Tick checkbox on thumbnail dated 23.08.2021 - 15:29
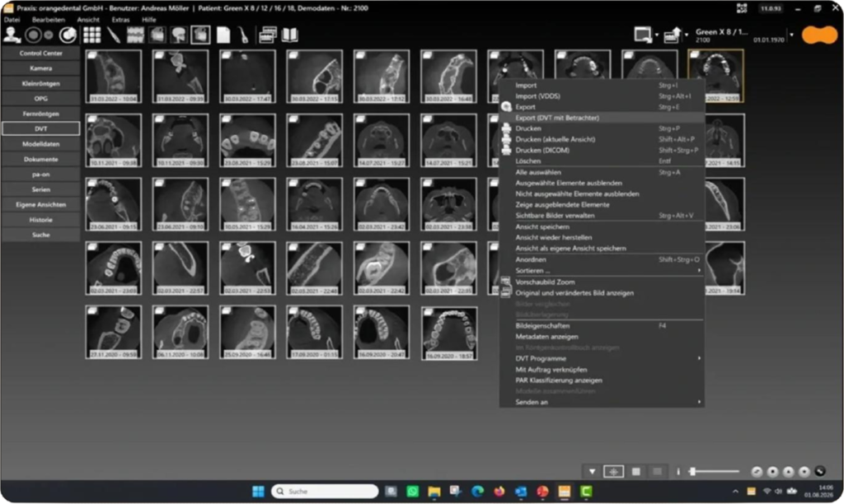 coord(226,119)
